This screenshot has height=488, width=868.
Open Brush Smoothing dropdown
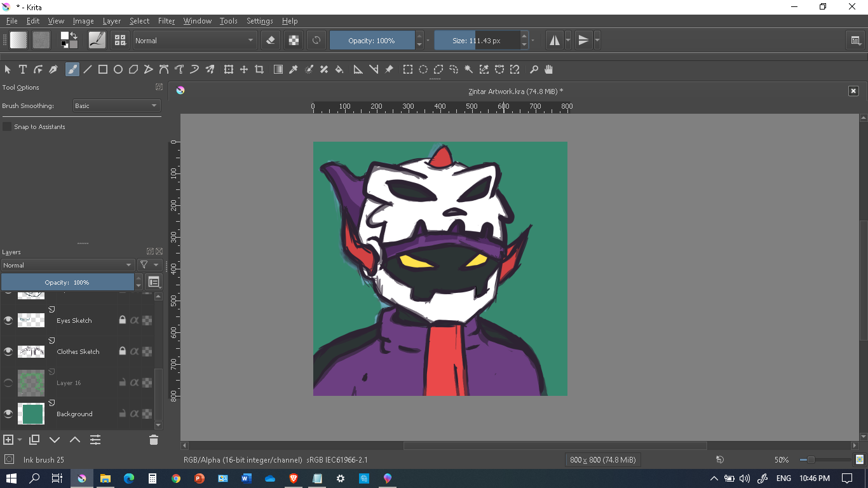116,106
